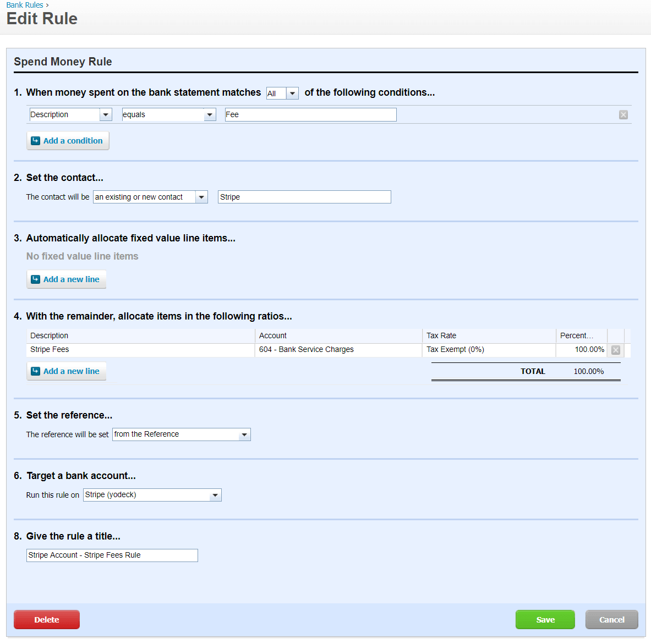Open the Stripe (yodeck) bank account dropdown
This screenshot has height=644, width=651.
[x=215, y=494]
